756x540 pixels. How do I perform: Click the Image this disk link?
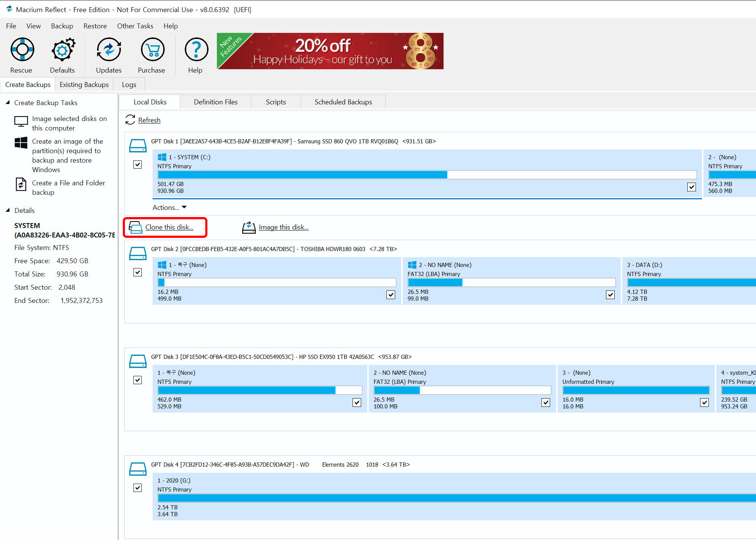[x=283, y=227]
